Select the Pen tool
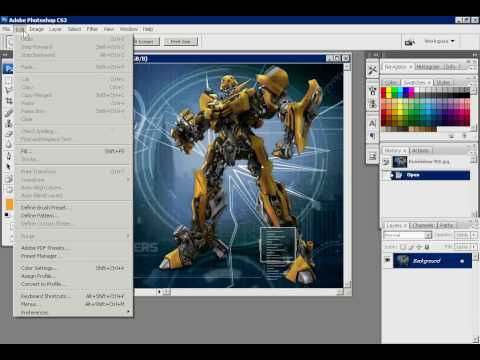 9,156
